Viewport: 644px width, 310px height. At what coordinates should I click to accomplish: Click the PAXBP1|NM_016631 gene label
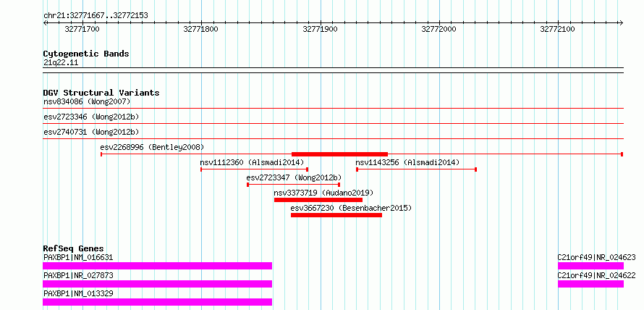pyautogui.click(x=78, y=258)
